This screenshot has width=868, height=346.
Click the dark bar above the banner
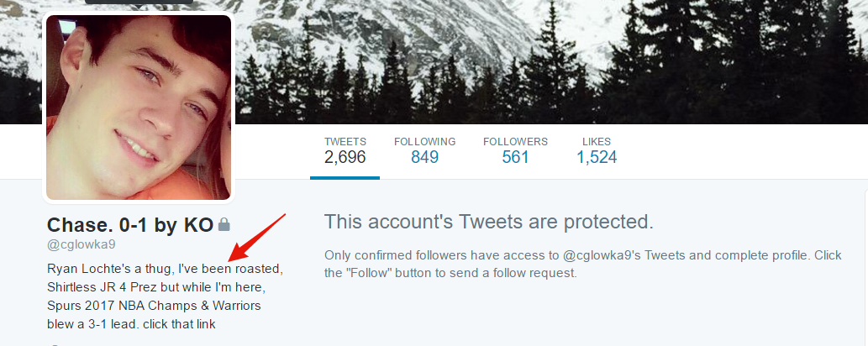[139, 2]
